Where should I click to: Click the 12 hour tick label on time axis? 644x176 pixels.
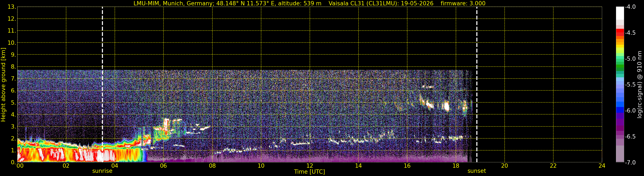(310, 166)
